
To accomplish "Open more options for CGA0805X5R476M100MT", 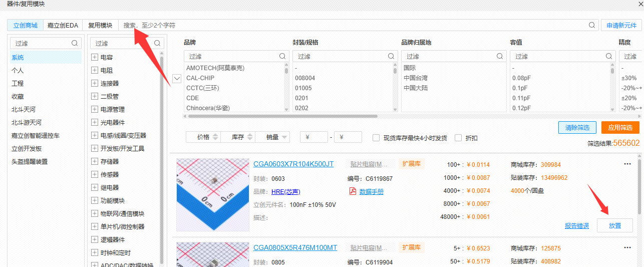I will click(x=627, y=247).
